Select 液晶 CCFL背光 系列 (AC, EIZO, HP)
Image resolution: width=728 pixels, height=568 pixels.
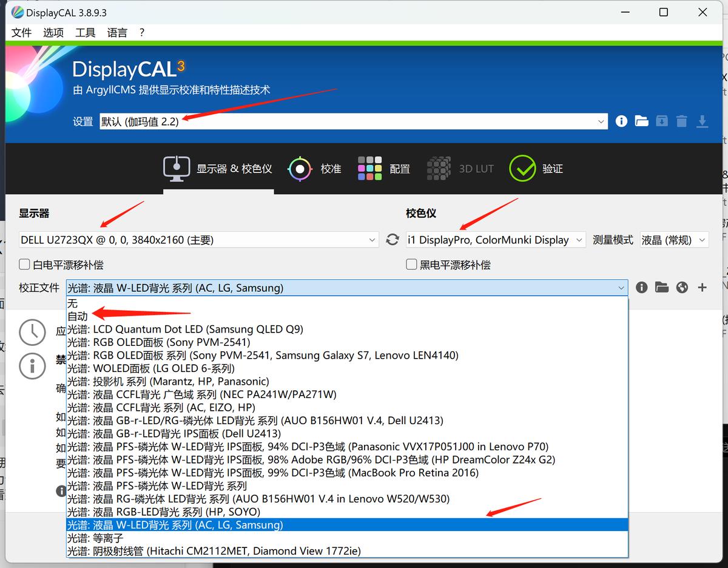347,408
